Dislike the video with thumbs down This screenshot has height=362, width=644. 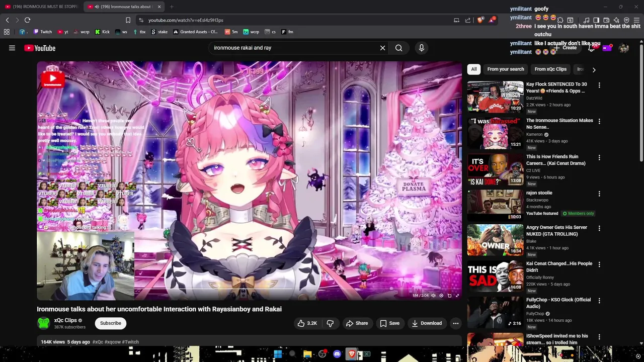pyautogui.click(x=330, y=323)
